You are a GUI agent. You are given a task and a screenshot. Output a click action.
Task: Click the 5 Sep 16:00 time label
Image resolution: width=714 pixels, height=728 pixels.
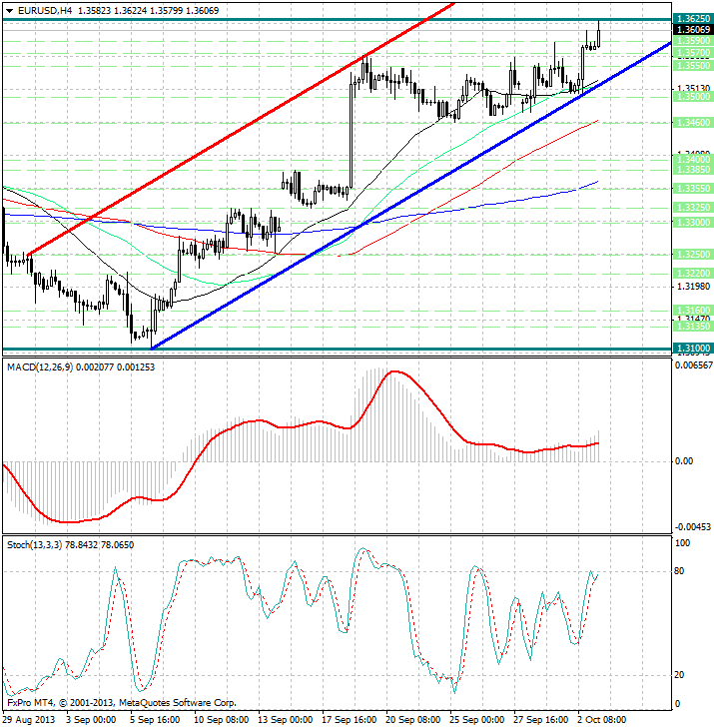point(155,720)
